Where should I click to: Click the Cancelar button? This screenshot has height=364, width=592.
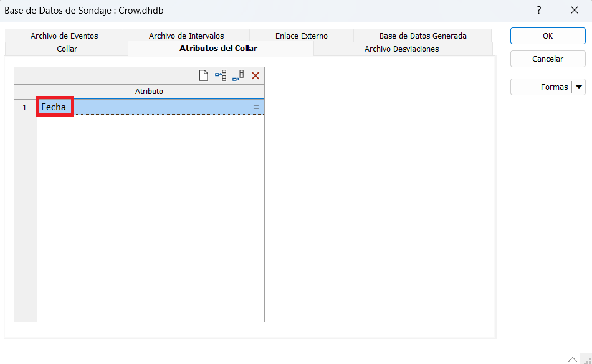547,59
